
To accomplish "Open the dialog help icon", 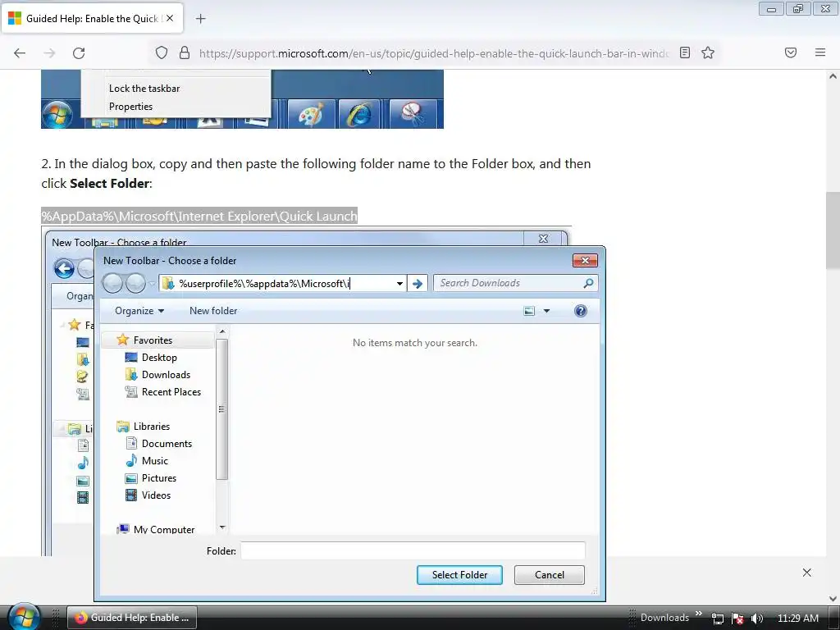I will [x=580, y=311].
